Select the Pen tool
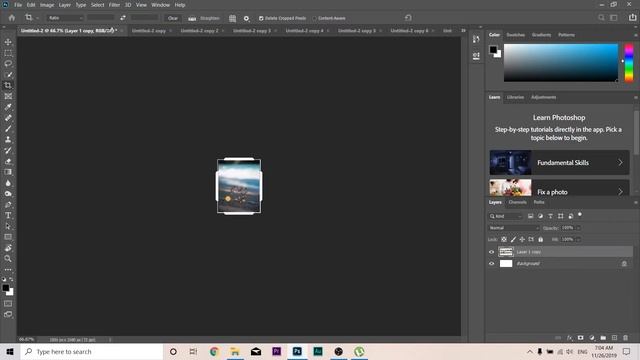The height and width of the screenshot is (360, 640). [x=8, y=204]
